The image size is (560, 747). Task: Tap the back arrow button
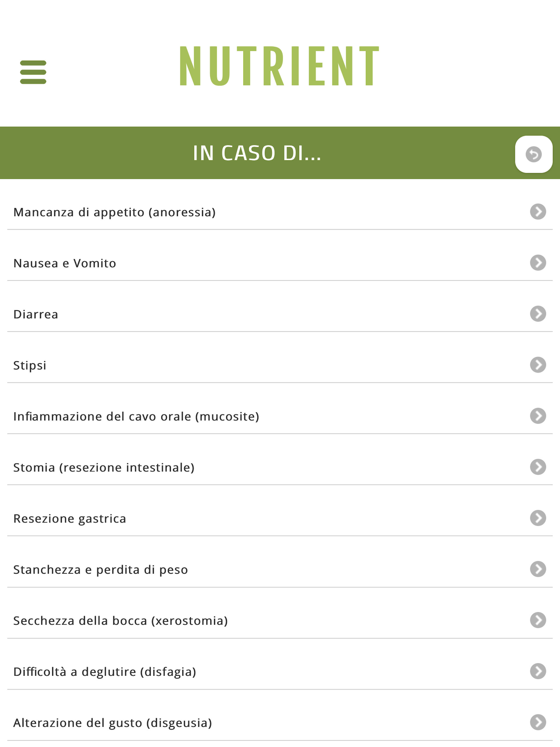point(534,154)
